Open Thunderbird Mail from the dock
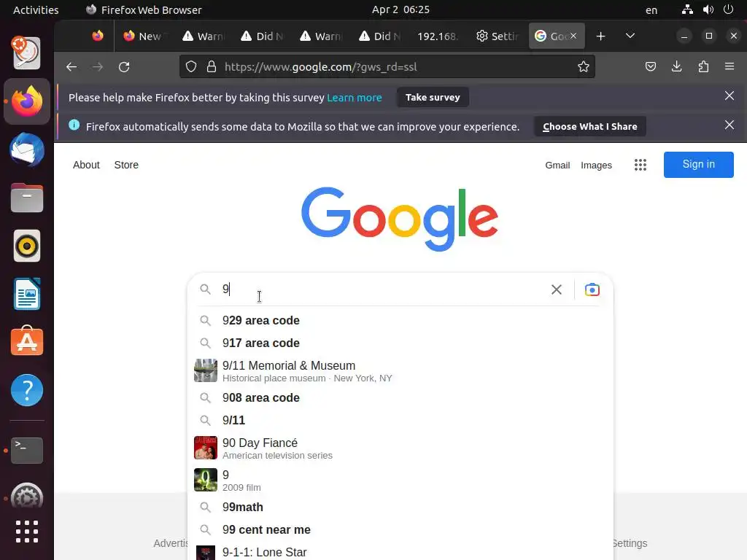The image size is (747, 560). (x=27, y=150)
